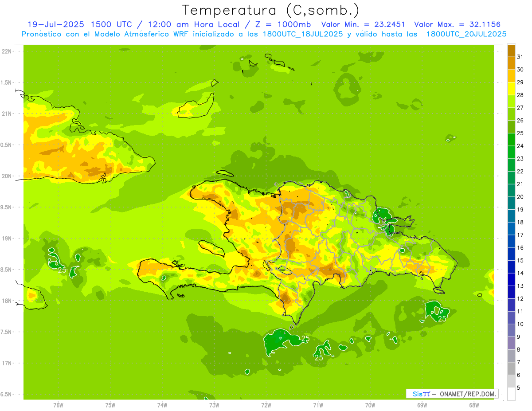Click the 20N latitude axis label

pyautogui.click(x=7, y=176)
